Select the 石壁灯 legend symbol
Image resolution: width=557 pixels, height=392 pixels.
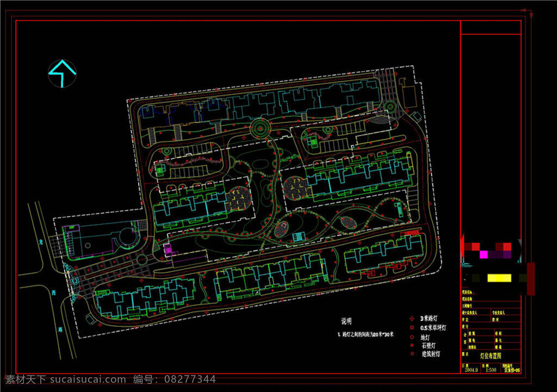pos(412,345)
